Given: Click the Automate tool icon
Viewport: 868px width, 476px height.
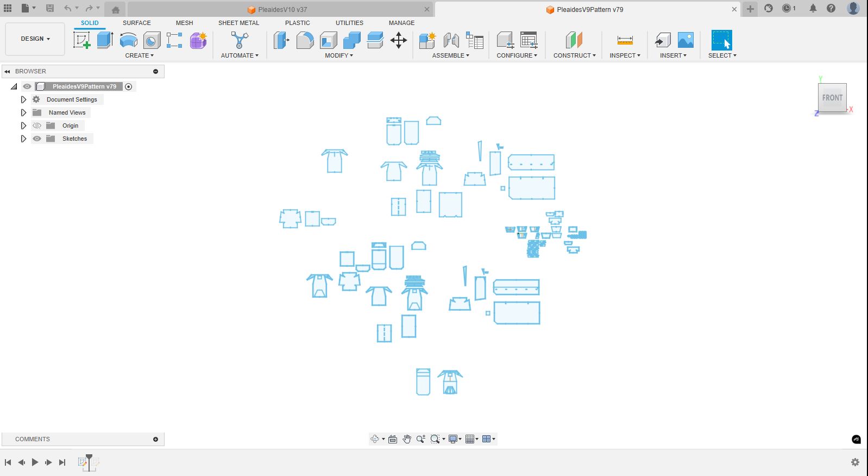Looking at the screenshot, I should coord(240,40).
